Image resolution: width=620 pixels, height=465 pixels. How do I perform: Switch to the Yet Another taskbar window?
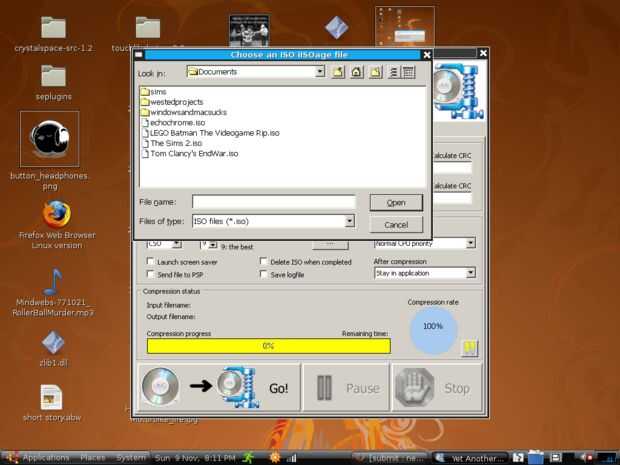coord(470,458)
